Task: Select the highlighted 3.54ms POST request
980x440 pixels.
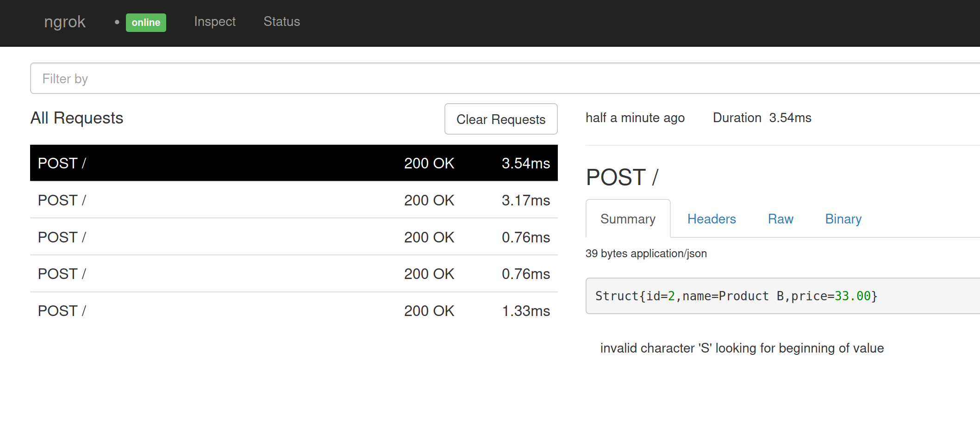Action: [x=293, y=163]
